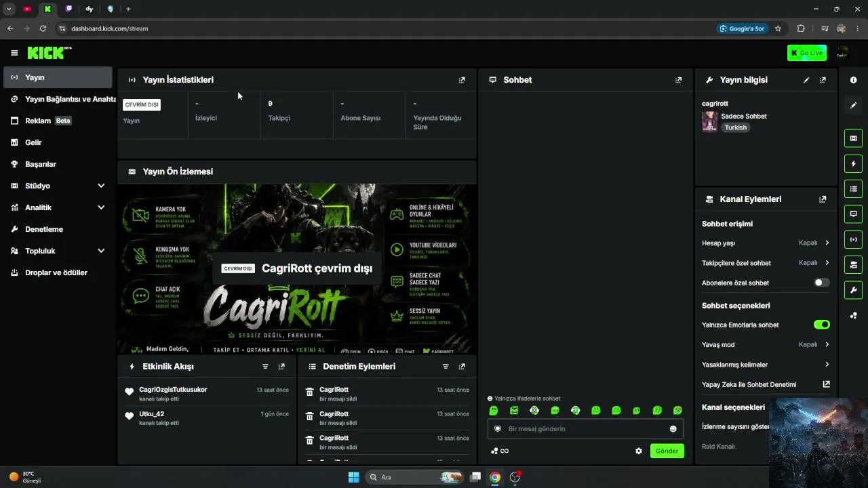868x488 pixels.
Task: Click the message input field
Action: point(585,429)
